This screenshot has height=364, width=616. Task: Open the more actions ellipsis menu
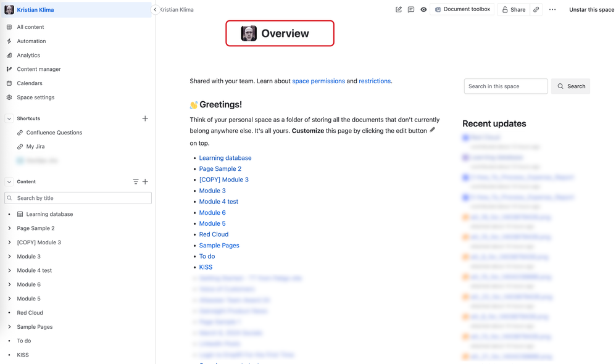point(552,9)
